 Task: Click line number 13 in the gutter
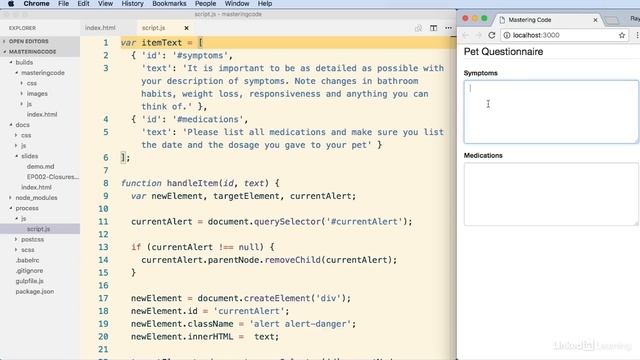tap(103, 247)
